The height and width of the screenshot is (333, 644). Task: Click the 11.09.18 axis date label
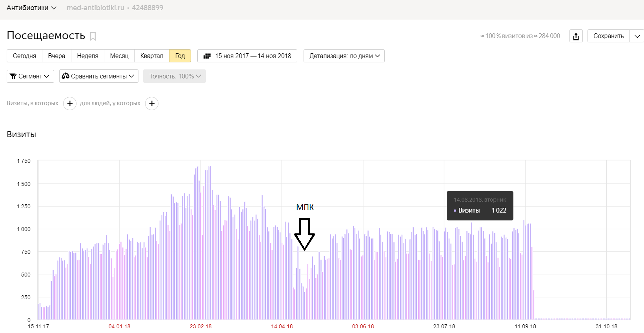pos(525,326)
